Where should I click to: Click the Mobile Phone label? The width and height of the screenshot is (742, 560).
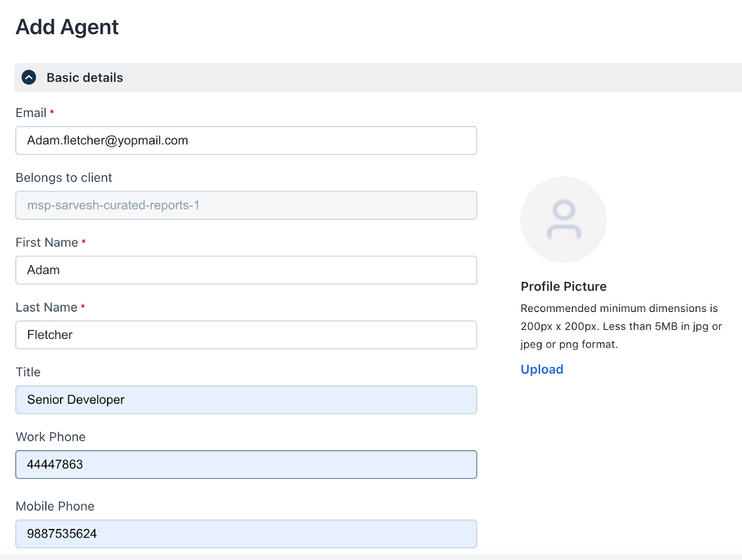click(55, 506)
